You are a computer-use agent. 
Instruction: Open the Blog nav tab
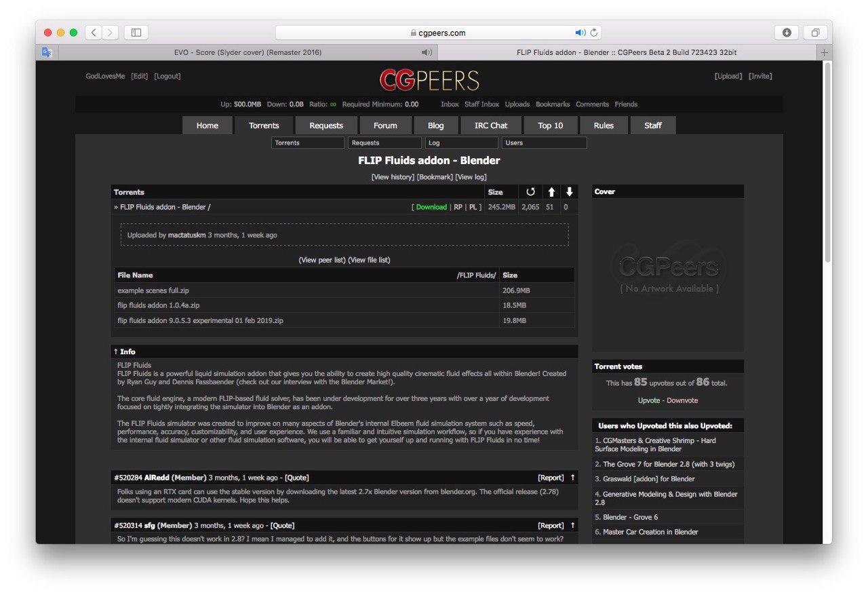click(436, 126)
